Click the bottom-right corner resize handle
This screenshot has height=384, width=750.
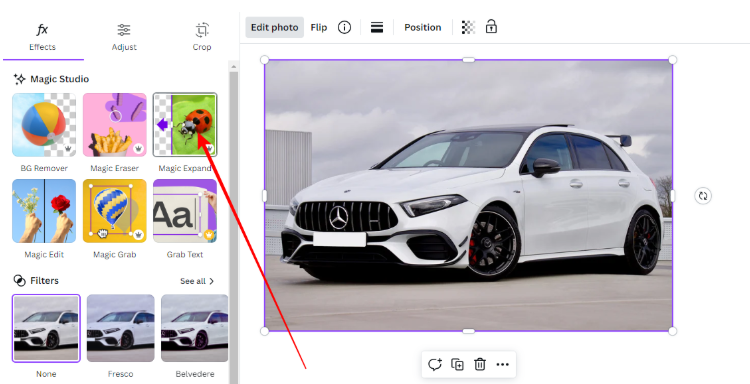pyautogui.click(x=673, y=331)
